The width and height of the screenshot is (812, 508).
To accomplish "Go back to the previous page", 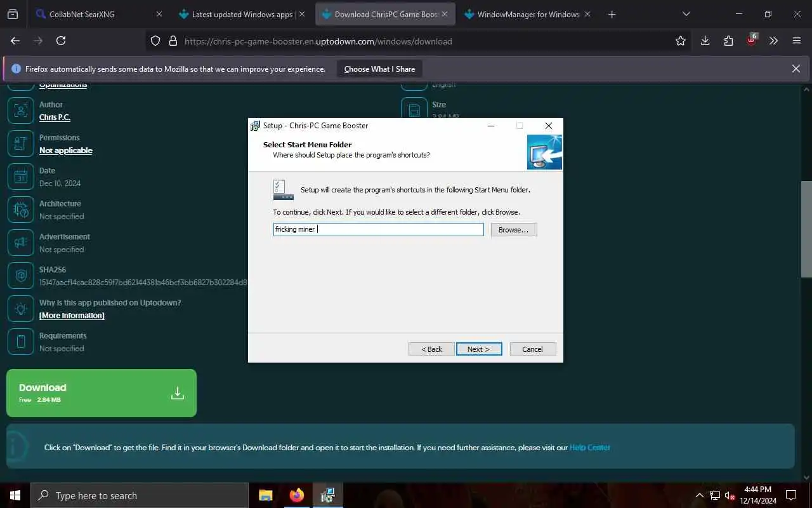I will [15, 41].
